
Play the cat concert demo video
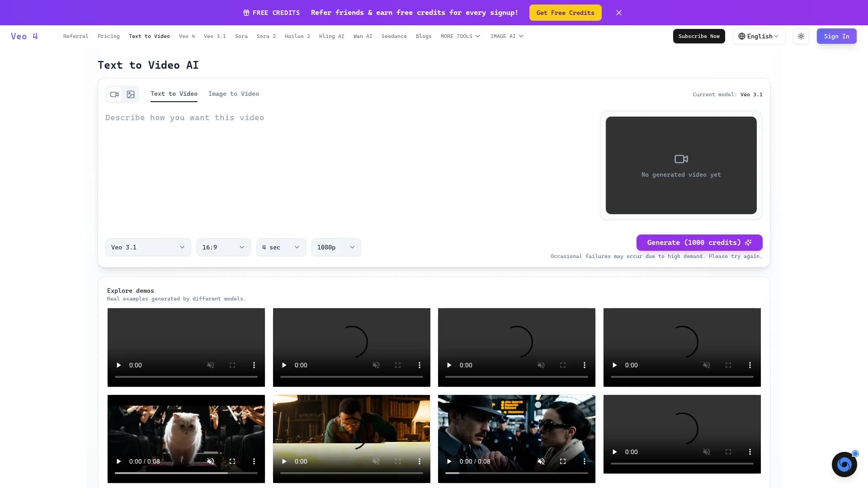coord(118,461)
